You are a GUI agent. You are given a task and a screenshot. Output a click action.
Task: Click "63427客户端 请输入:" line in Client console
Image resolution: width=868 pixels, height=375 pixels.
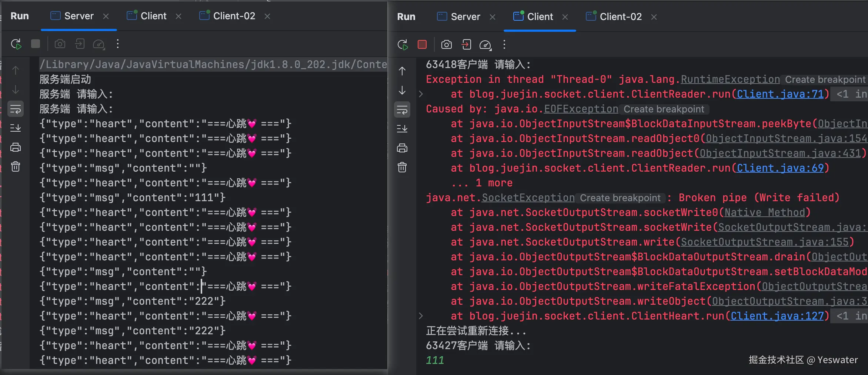pyautogui.click(x=478, y=345)
